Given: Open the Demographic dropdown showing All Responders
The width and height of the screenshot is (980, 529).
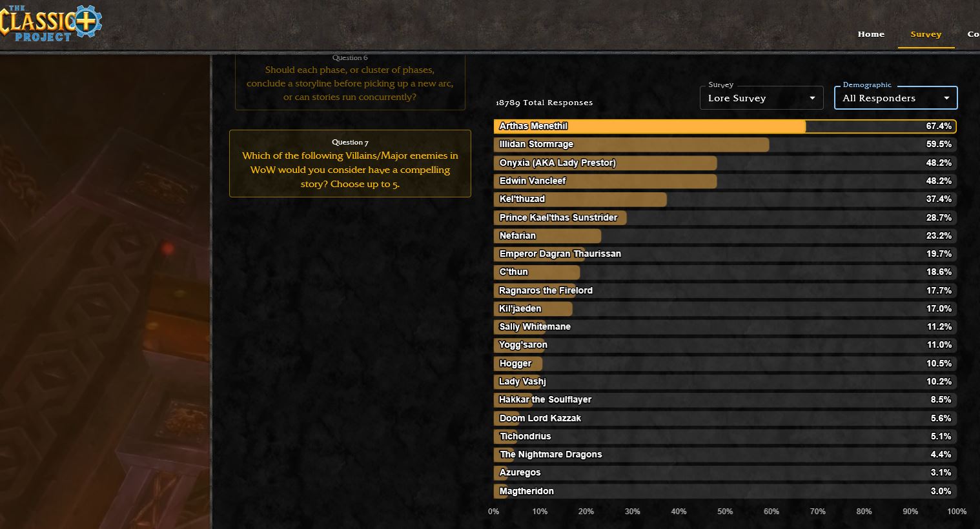Looking at the screenshot, I should [x=896, y=98].
